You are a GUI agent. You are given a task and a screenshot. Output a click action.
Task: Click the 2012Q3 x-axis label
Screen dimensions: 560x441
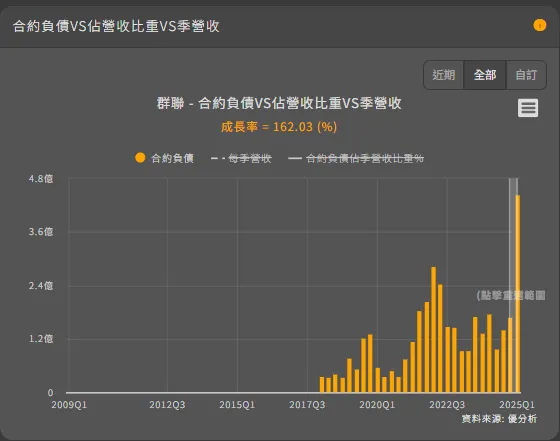pyautogui.click(x=167, y=405)
